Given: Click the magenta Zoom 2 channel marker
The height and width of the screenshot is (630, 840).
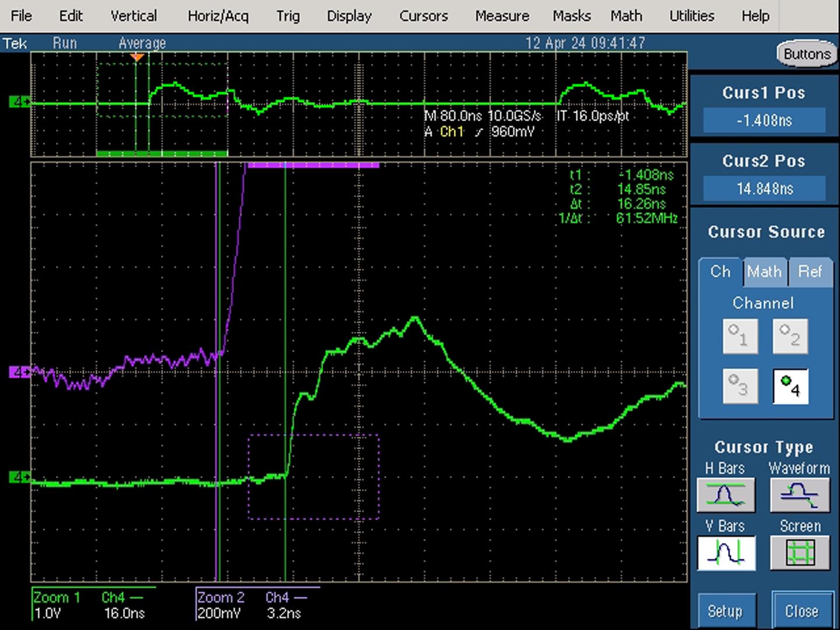Looking at the screenshot, I should [19, 372].
